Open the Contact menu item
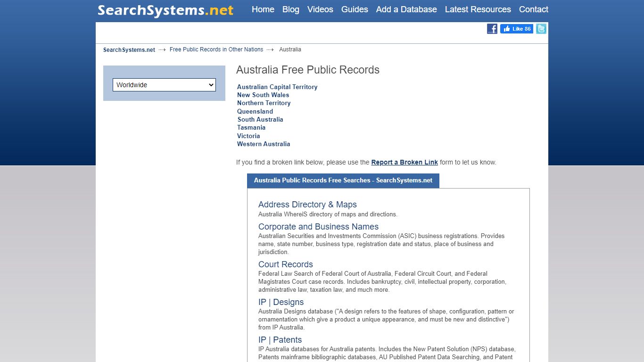644x362 pixels. (x=534, y=9)
